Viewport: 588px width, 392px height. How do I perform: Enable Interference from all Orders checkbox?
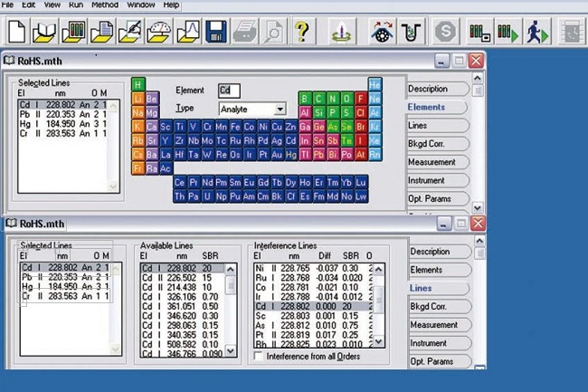(259, 357)
